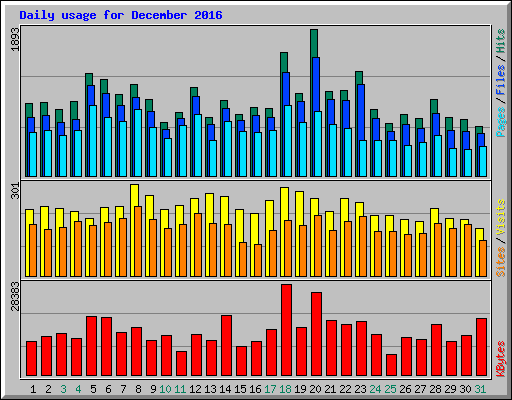Image resolution: width=512 pixels, height=400 pixels.
Task: Click the "Daily usage for December 2016" title
Action: (x=121, y=15)
